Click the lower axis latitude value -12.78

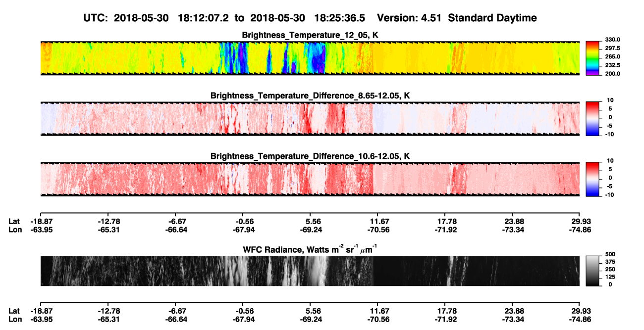click(x=108, y=311)
